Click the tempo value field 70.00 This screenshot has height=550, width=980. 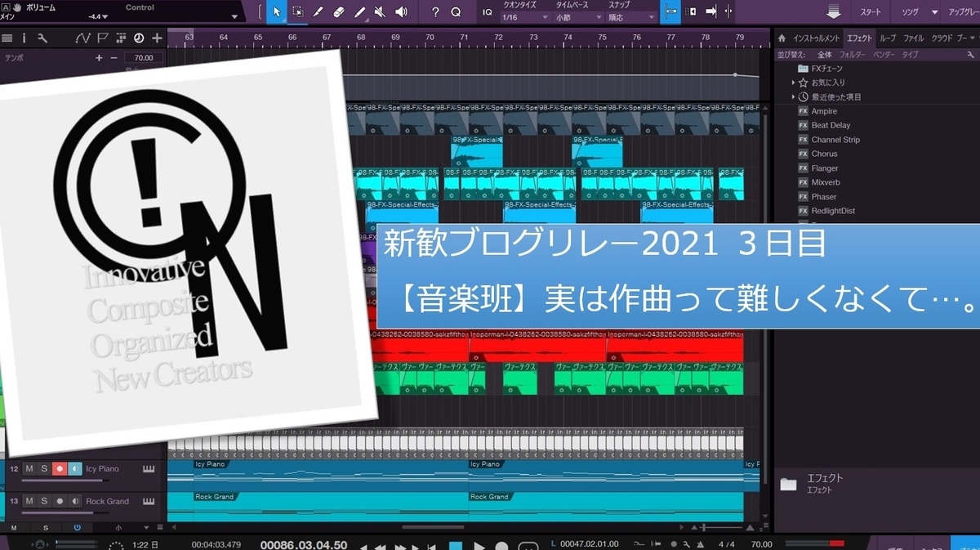tap(144, 58)
